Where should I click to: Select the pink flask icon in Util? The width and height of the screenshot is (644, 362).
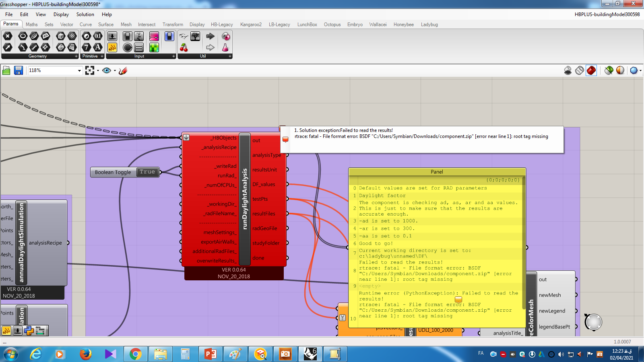(226, 47)
